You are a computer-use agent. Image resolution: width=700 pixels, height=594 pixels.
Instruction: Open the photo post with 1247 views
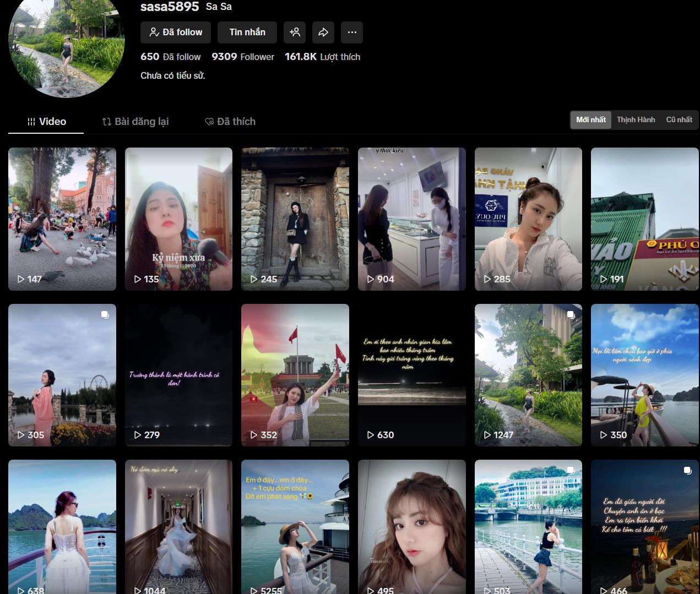(528, 374)
